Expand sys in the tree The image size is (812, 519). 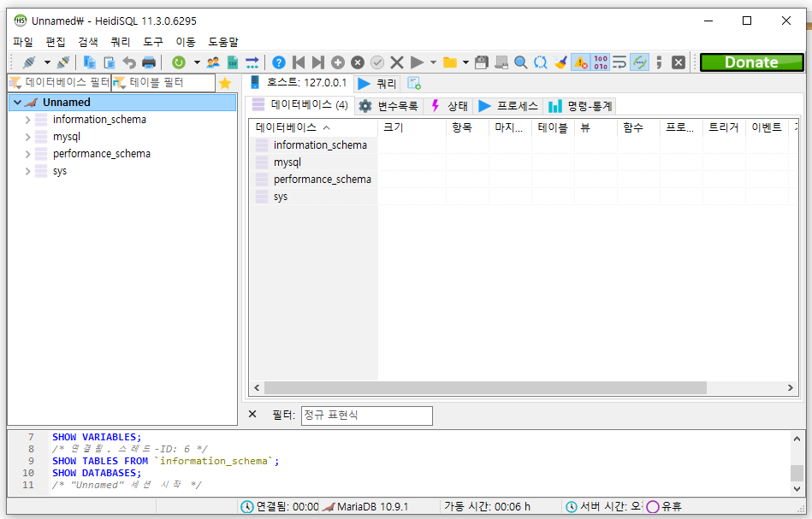click(28, 171)
